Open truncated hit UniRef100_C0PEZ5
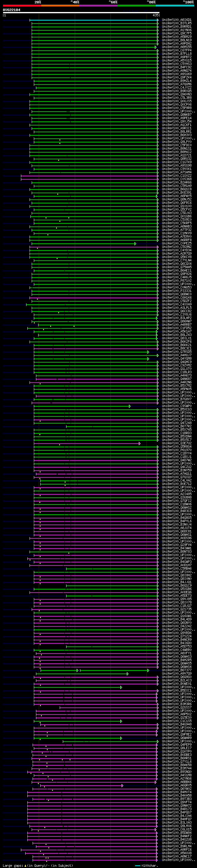Image resolution: width=197 pixels, height=868 pixels. (177, 244)
